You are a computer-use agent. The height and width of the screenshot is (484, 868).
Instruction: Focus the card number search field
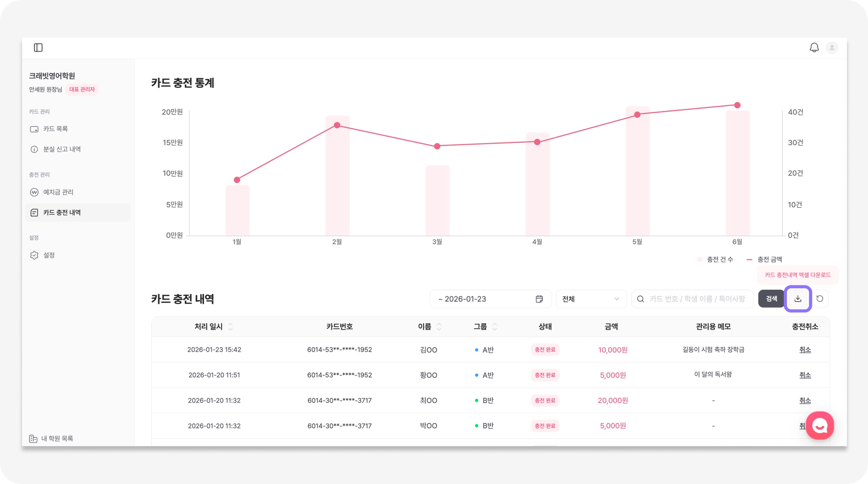coord(697,299)
